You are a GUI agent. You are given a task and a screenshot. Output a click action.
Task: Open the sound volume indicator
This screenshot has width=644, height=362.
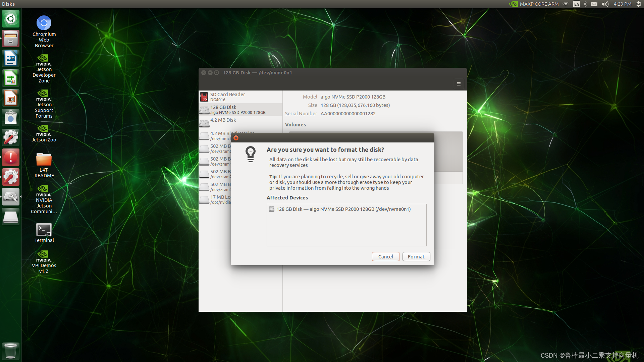click(x=605, y=4)
